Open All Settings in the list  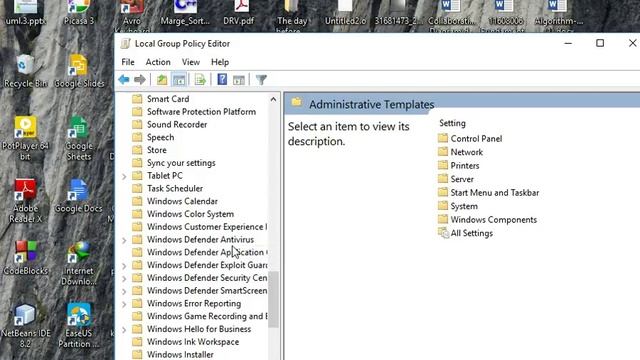pyautogui.click(x=471, y=233)
